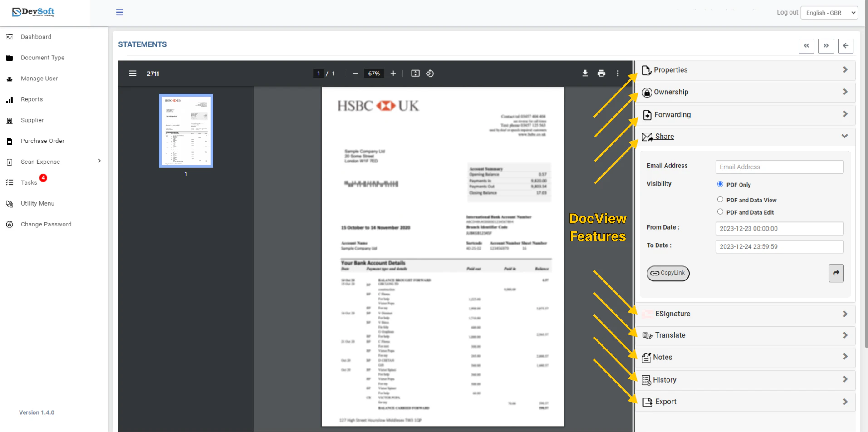Select the PDF and Data Edit visibility option
Image resolution: width=868 pixels, height=432 pixels.
click(720, 211)
